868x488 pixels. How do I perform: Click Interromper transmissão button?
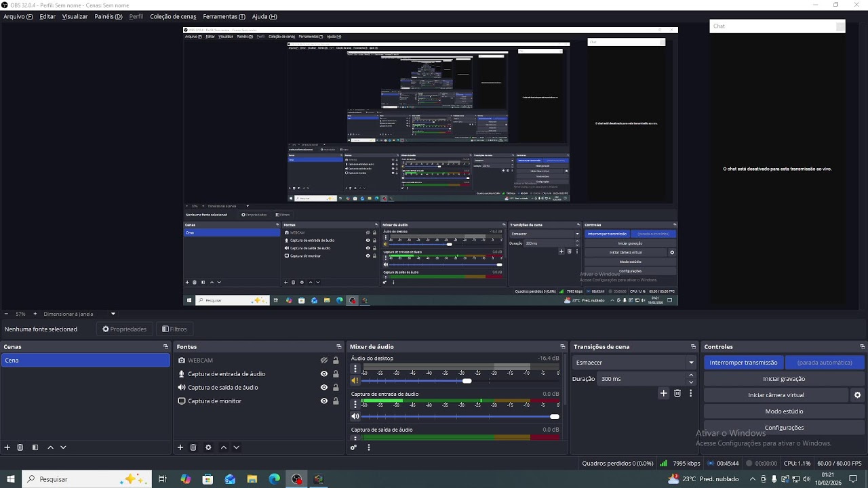point(744,363)
